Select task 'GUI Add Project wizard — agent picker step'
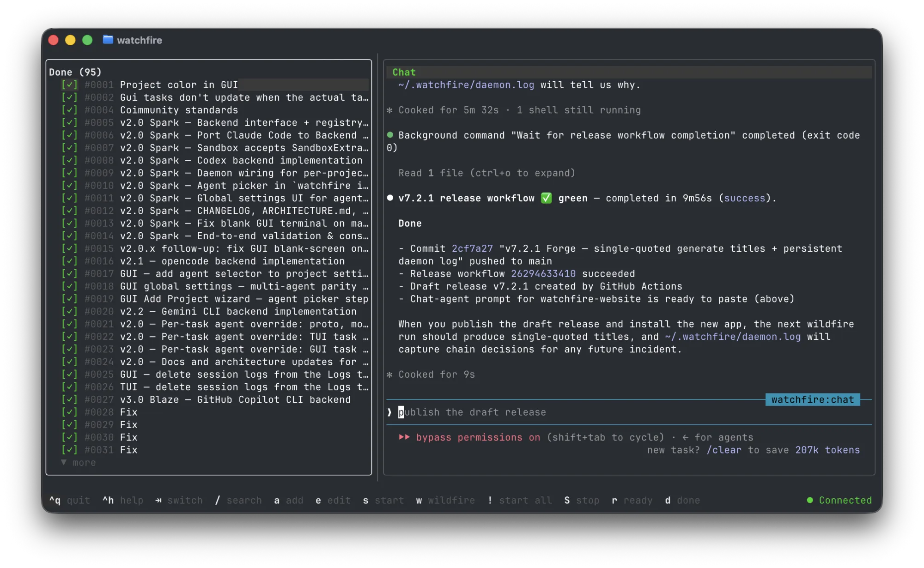Image resolution: width=924 pixels, height=568 pixels. click(x=244, y=299)
